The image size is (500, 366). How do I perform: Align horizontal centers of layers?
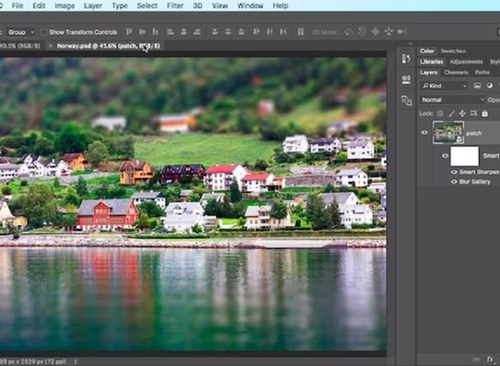[x=184, y=32]
